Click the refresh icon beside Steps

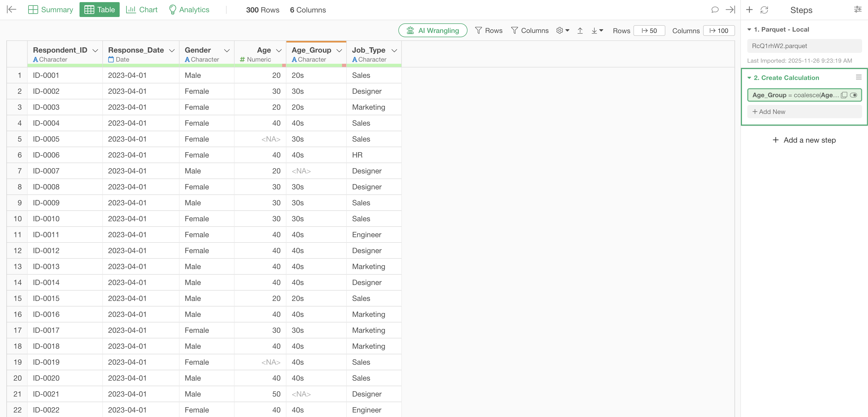pyautogui.click(x=764, y=10)
